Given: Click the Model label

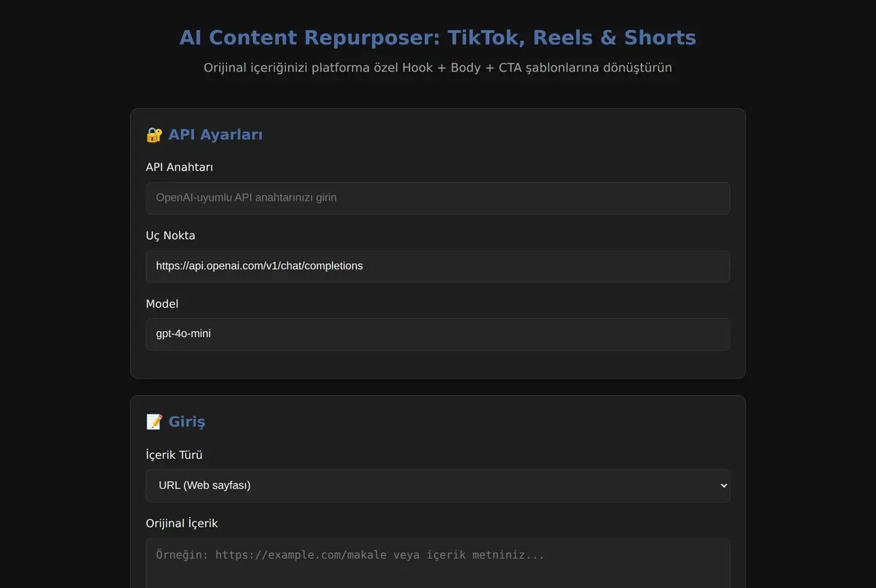Looking at the screenshot, I should (x=162, y=303).
